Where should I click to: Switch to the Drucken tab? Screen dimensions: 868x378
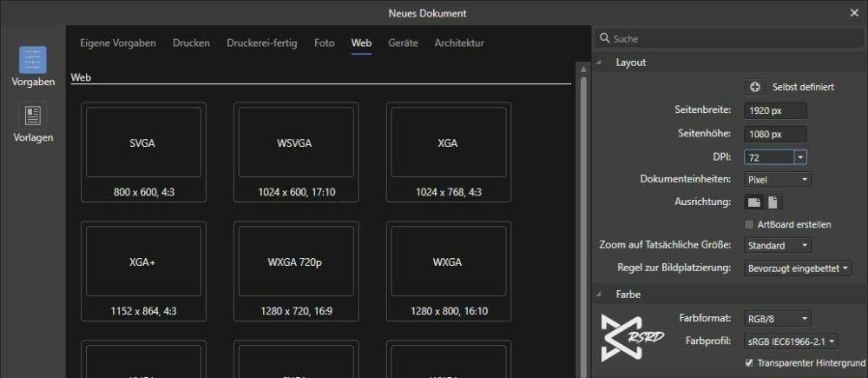coord(191,43)
